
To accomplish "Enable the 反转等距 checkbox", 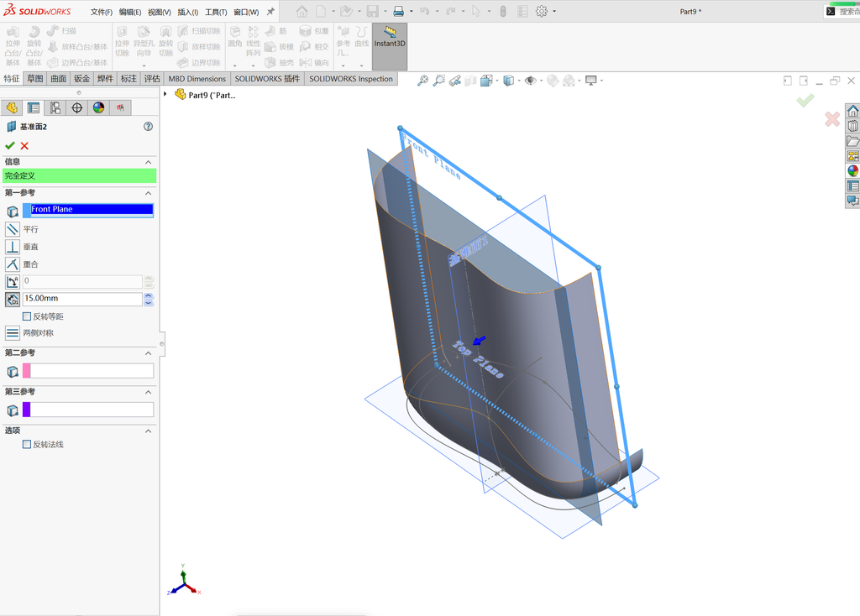I will (x=26, y=316).
